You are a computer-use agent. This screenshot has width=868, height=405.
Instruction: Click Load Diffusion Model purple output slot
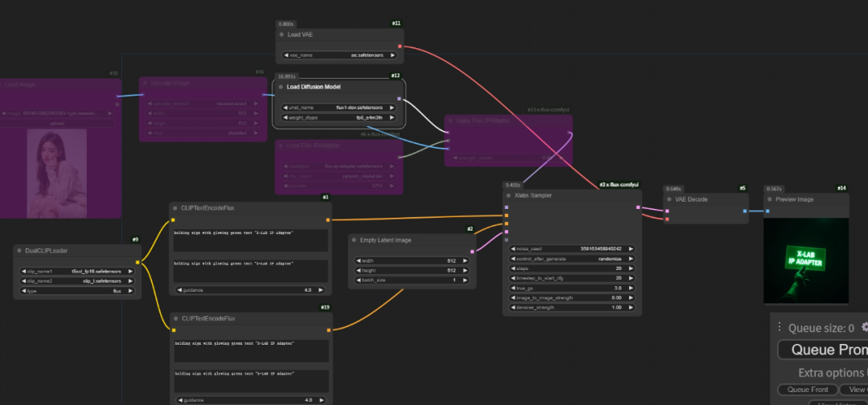399,99
